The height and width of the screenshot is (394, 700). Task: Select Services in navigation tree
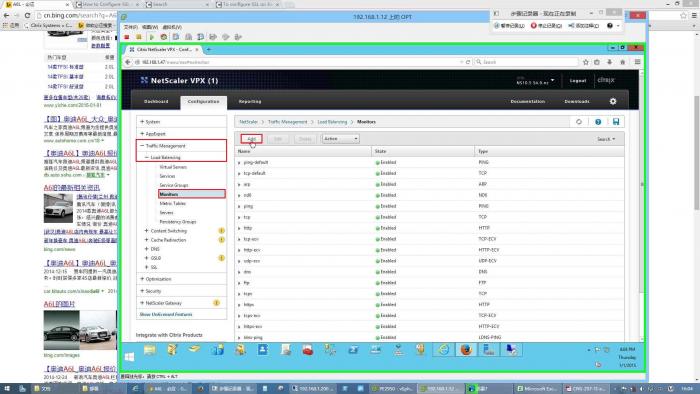coord(167,176)
